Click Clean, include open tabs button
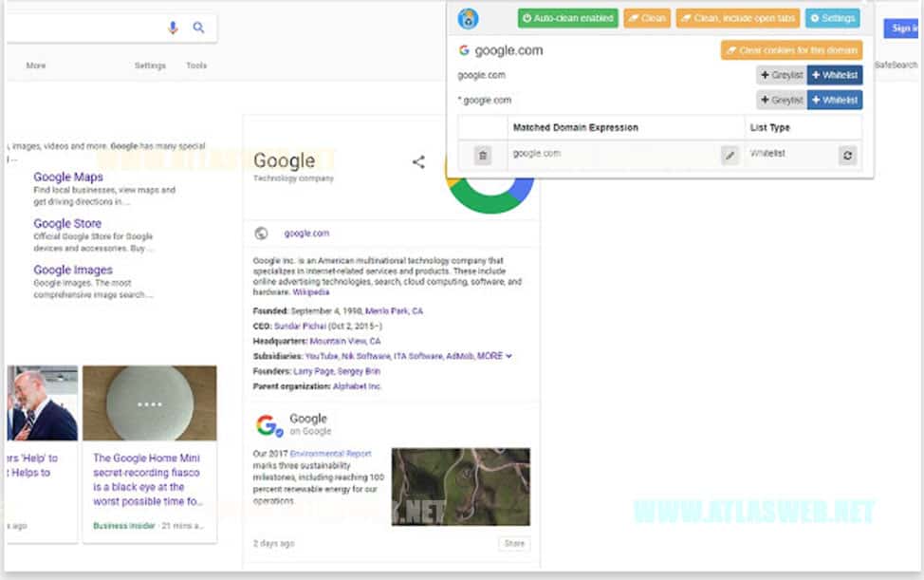The image size is (924, 580). coord(738,18)
